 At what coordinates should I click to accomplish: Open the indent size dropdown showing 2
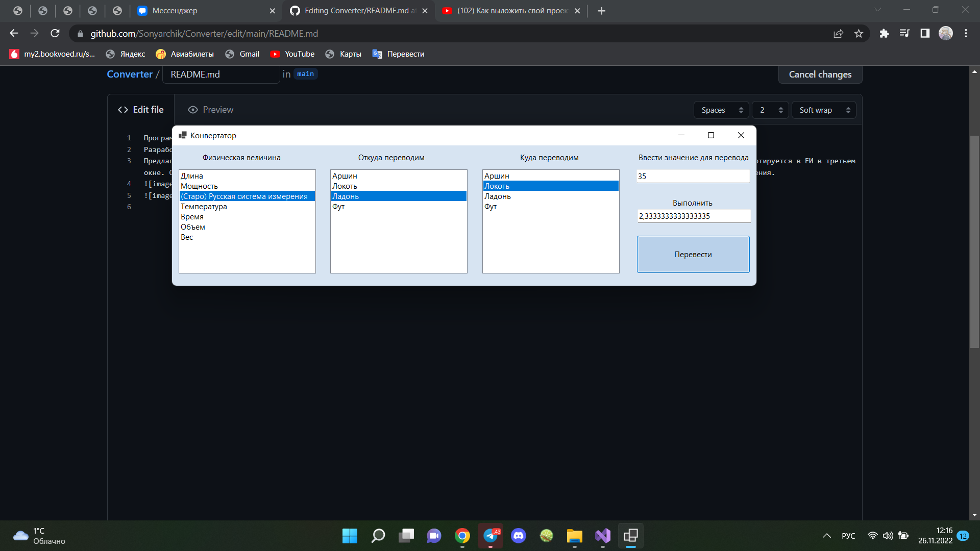pyautogui.click(x=770, y=110)
